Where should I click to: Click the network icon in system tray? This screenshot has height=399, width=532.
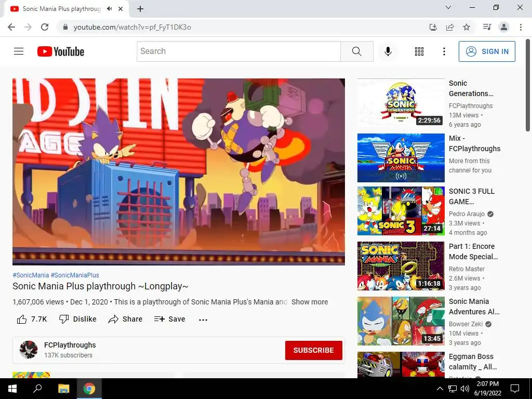tap(453, 389)
